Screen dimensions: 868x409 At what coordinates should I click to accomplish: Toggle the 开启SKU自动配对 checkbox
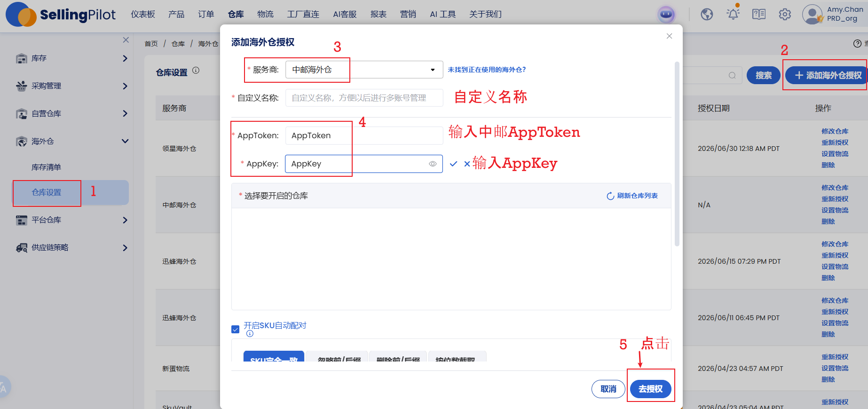click(x=236, y=330)
